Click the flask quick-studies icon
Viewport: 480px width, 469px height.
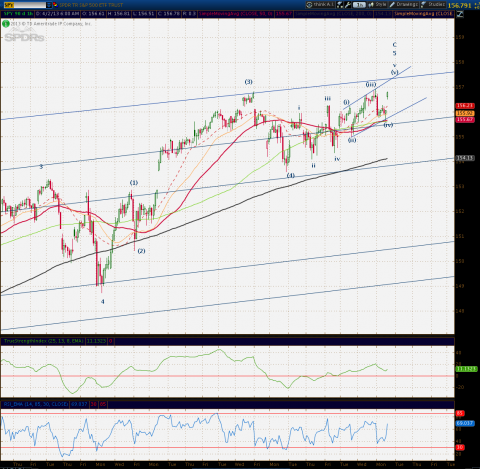(340, 5)
